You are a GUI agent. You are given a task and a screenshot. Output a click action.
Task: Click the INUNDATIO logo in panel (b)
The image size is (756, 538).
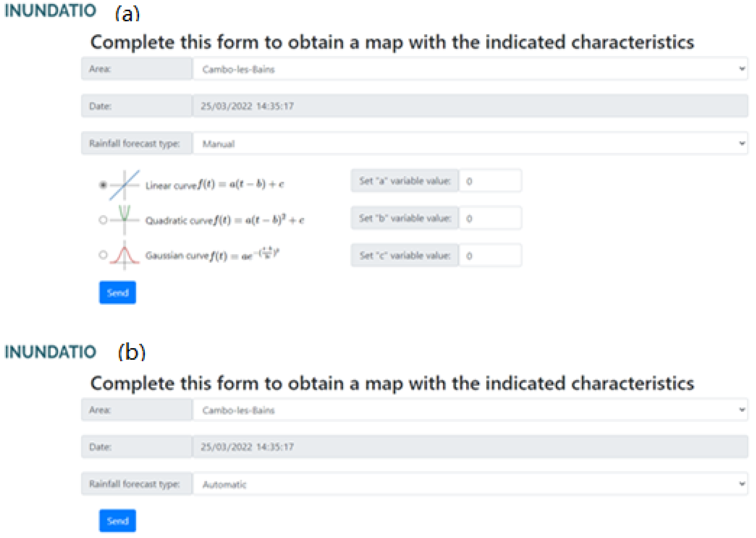tap(50, 352)
